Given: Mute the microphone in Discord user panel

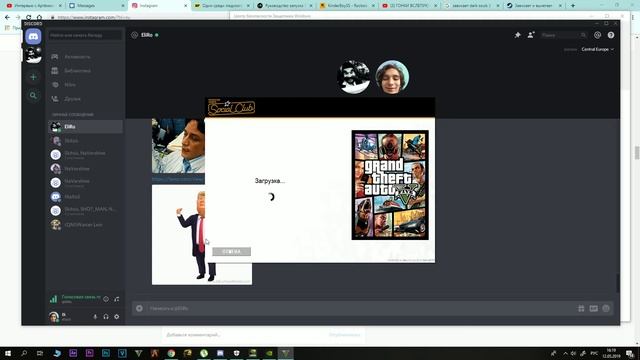Looking at the screenshot, I should pos(95,317).
